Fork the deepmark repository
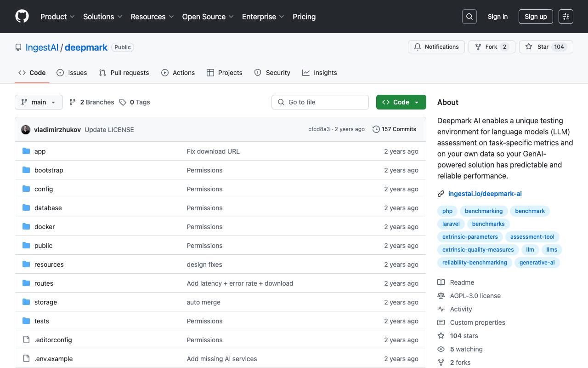Image resolution: width=588 pixels, height=368 pixels. (492, 47)
